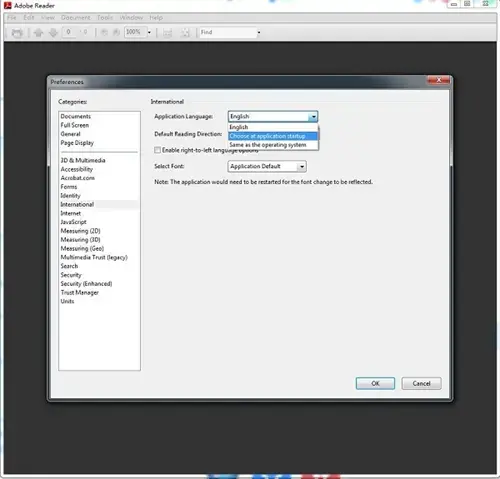500x479 pixels.
Task: Select Measuring (3D) category
Action: pyautogui.click(x=80, y=240)
